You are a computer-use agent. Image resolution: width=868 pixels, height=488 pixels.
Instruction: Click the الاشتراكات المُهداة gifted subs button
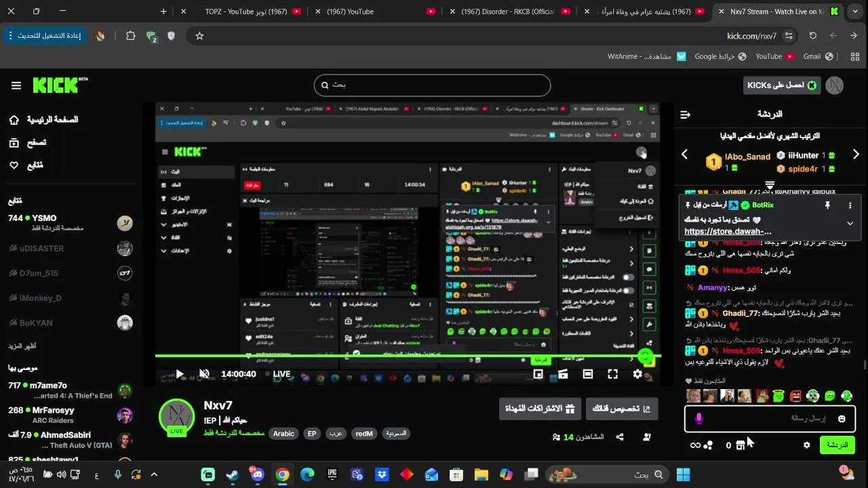pos(539,409)
